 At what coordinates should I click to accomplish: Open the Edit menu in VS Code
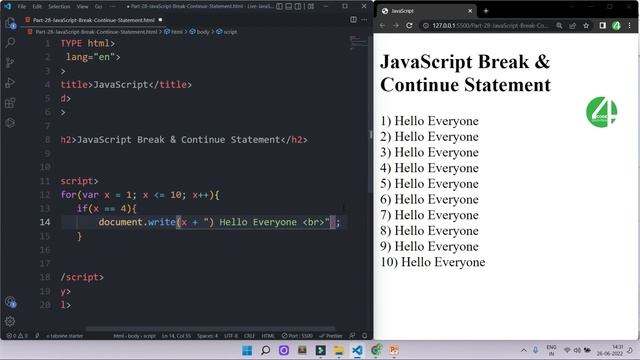click(37, 7)
